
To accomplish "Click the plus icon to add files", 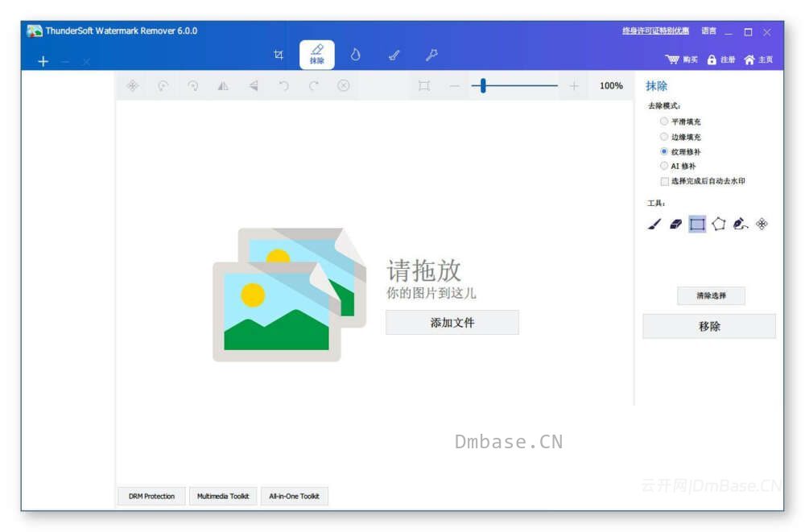I will point(43,62).
